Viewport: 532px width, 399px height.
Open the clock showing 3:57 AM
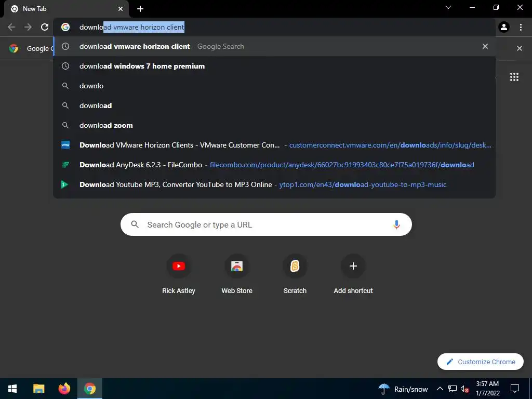[487, 389]
